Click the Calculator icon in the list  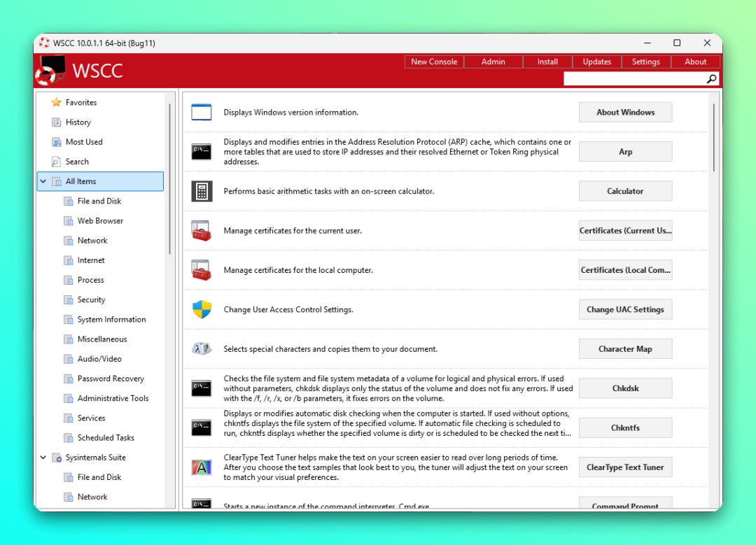coord(202,191)
